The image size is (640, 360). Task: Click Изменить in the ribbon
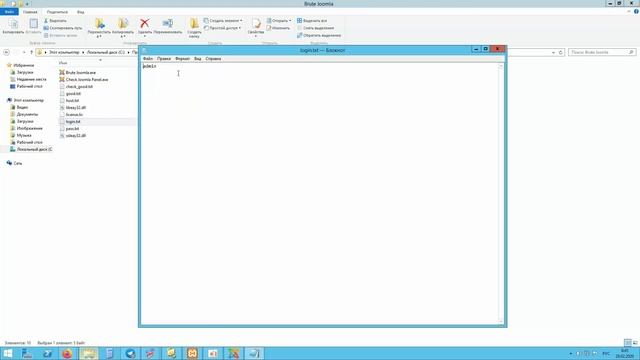(278, 28)
